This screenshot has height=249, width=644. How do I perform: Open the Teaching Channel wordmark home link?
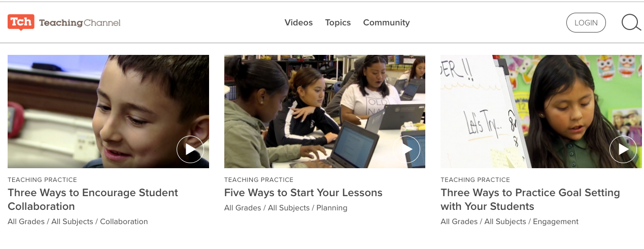[x=80, y=23]
